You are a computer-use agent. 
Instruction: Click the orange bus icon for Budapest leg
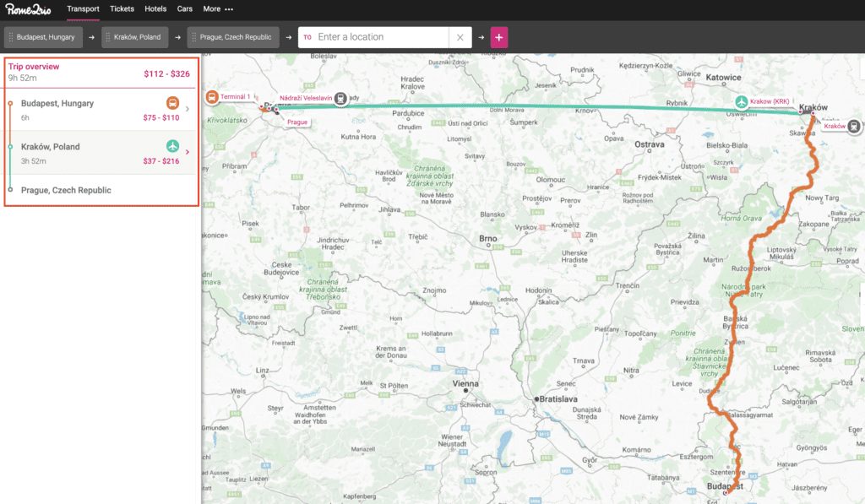click(x=172, y=104)
